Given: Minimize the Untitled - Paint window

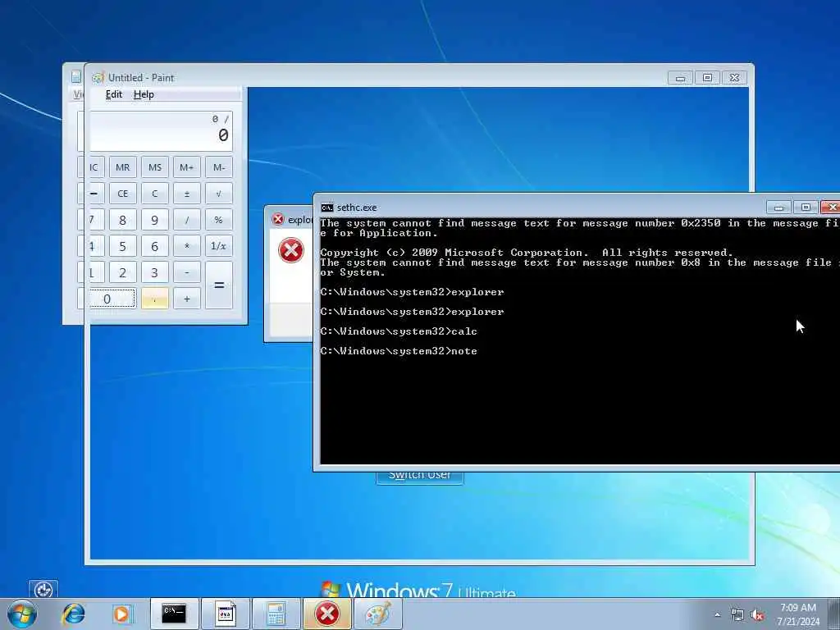Looking at the screenshot, I should point(680,78).
